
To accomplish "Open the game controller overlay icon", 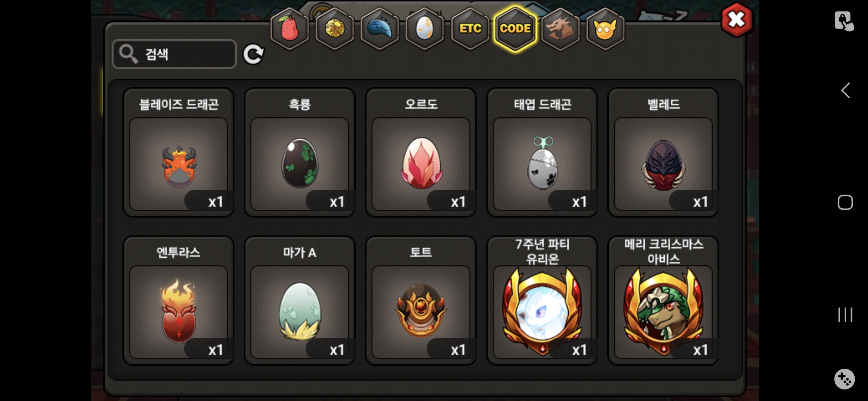I will coord(845,379).
